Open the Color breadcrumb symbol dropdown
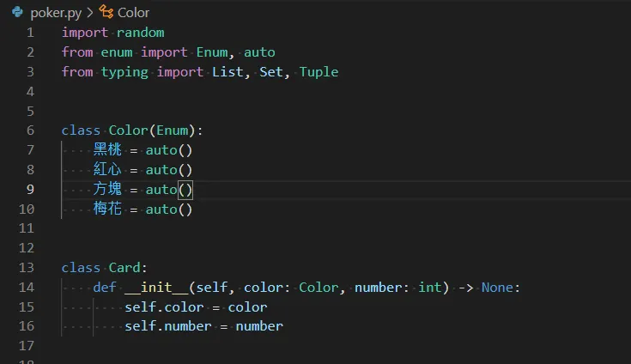Viewport: 631px width, 364px height. [x=133, y=13]
